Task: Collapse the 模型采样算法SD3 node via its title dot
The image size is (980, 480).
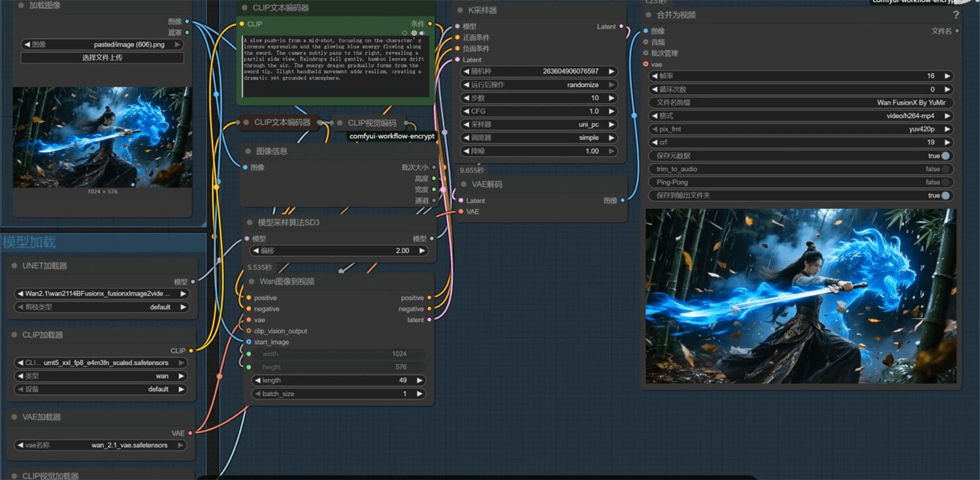Action: tap(249, 223)
